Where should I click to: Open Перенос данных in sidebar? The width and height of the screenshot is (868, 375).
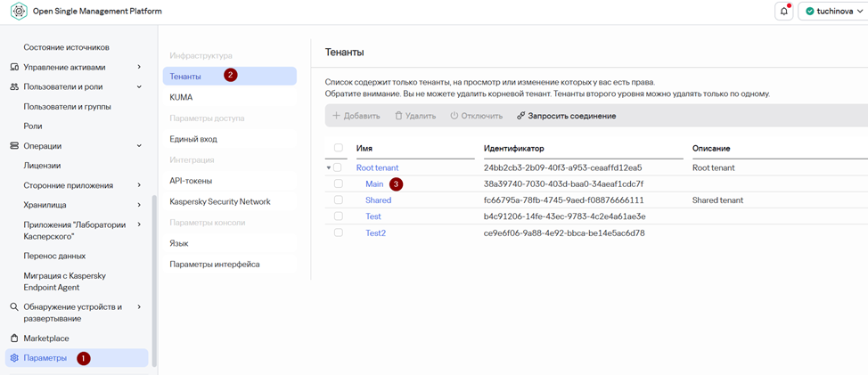[54, 256]
